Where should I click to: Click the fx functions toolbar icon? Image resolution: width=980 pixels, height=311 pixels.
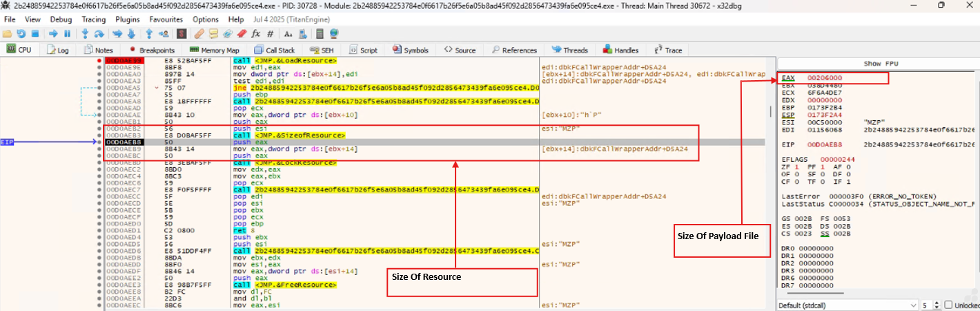[255, 33]
